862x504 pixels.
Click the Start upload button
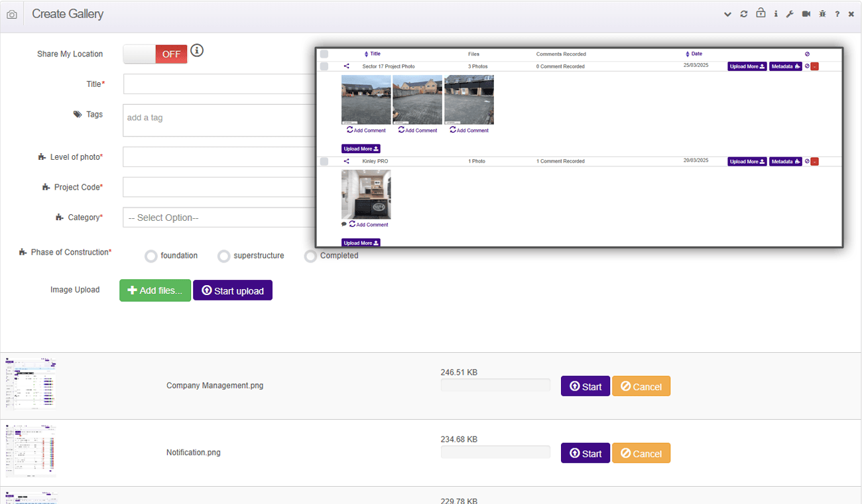(x=232, y=290)
